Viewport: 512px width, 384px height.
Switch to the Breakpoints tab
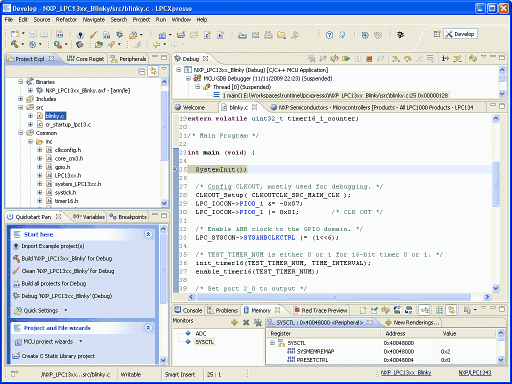[128, 217]
